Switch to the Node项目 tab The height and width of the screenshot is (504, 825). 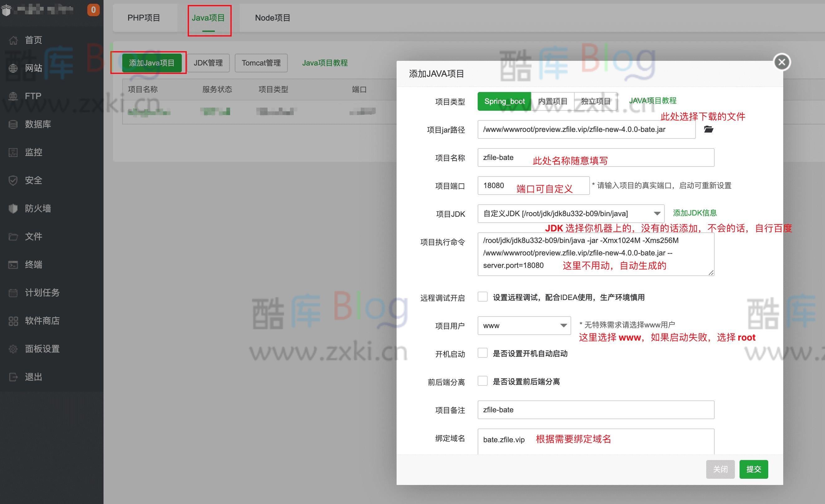coord(272,17)
